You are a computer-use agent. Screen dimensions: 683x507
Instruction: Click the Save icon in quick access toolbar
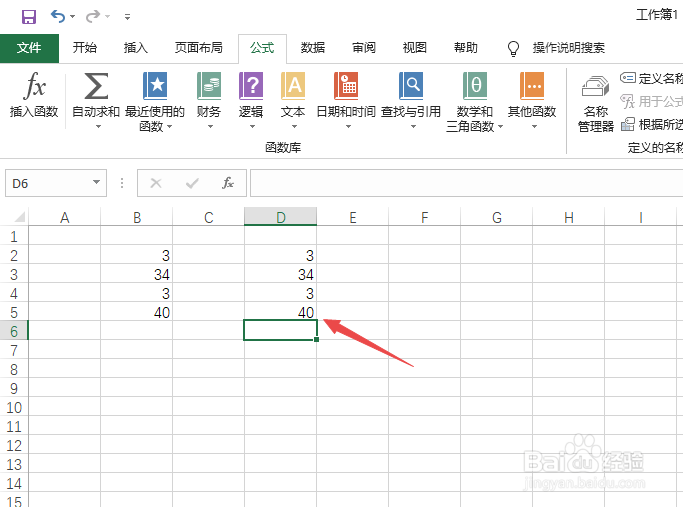pyautogui.click(x=29, y=17)
